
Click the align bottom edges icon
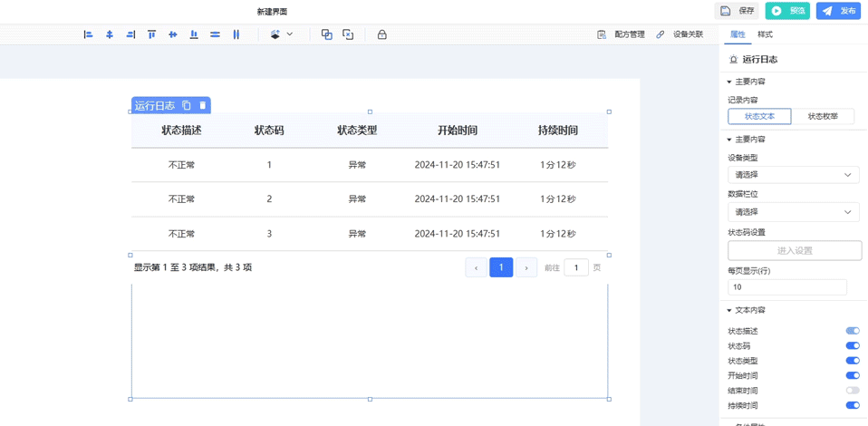194,34
